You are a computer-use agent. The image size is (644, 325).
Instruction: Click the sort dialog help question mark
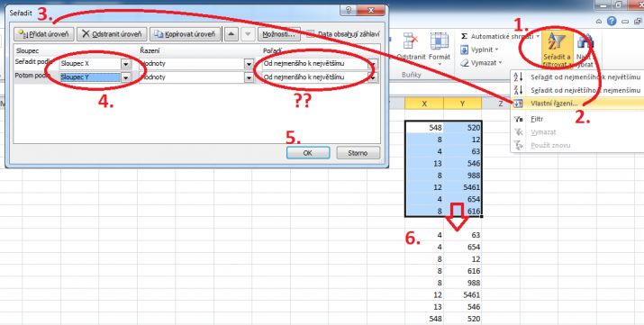[349, 10]
